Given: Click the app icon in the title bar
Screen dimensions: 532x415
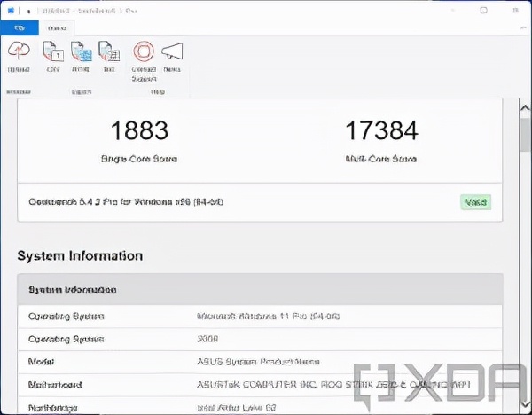Looking at the screenshot, I should tap(11, 11).
